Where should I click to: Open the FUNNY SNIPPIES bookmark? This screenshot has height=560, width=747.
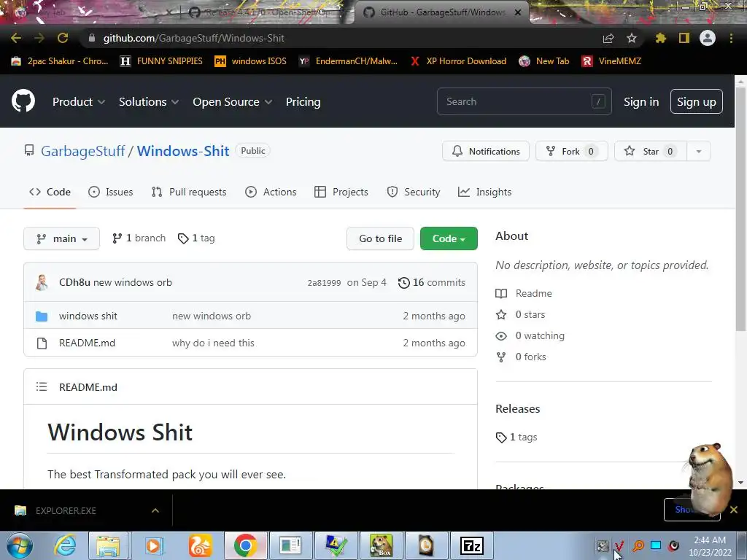point(161,61)
